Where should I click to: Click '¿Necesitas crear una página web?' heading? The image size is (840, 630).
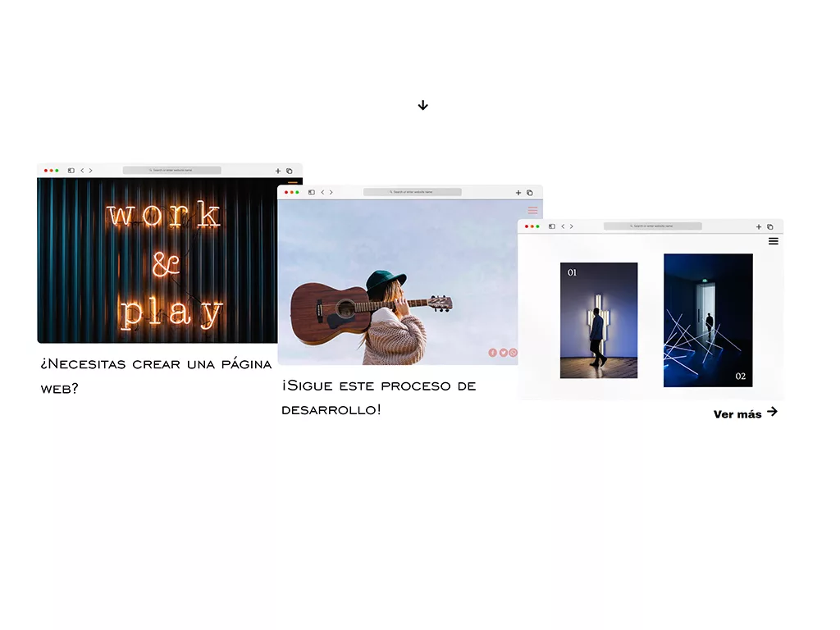(156, 376)
